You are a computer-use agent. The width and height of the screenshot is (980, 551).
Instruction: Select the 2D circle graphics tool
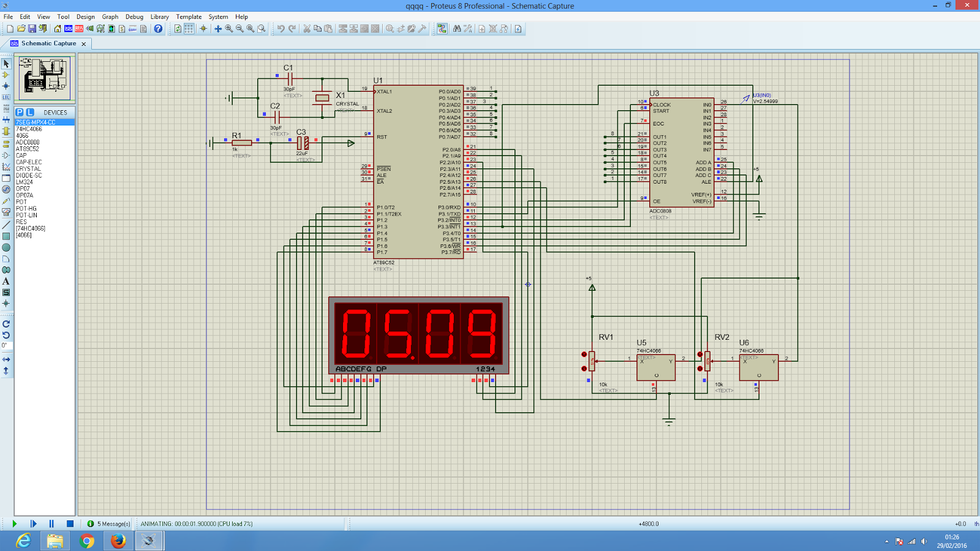pyautogui.click(x=6, y=247)
